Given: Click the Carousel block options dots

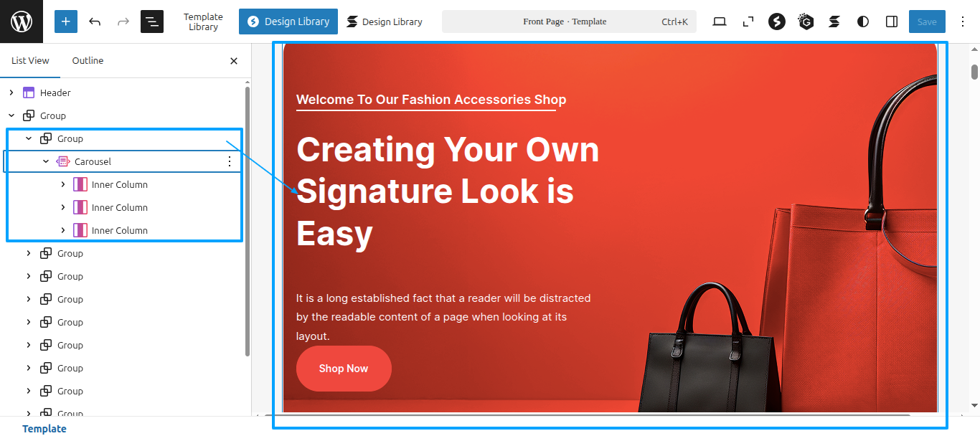Looking at the screenshot, I should [x=230, y=161].
